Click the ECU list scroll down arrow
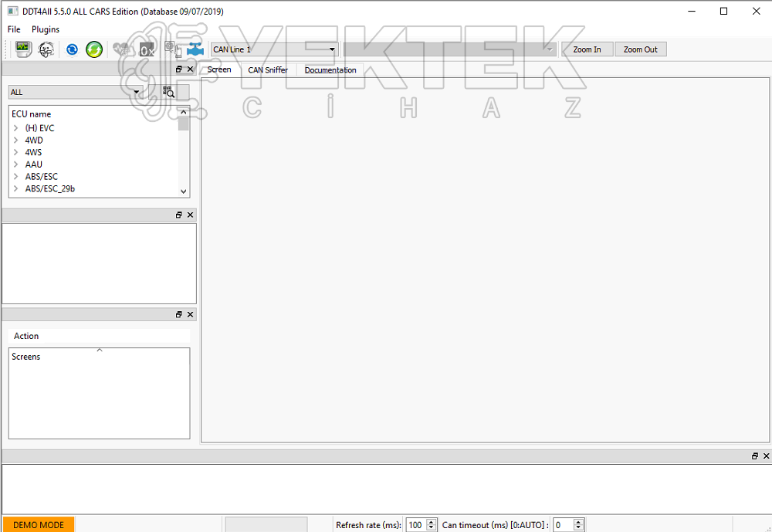Image resolution: width=772 pixels, height=532 pixels. (184, 191)
